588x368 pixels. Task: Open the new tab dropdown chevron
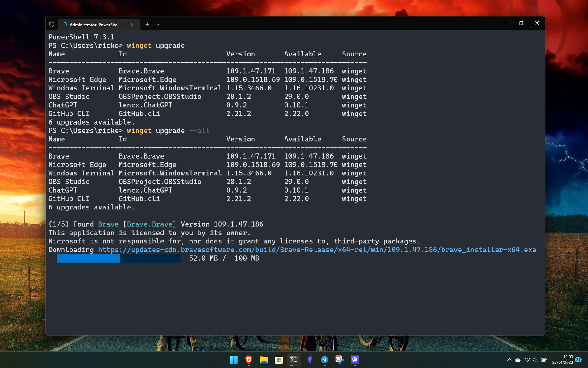(157, 24)
